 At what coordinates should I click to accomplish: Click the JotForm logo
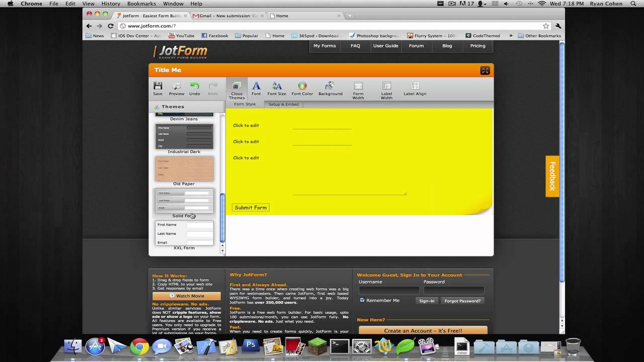(x=181, y=52)
